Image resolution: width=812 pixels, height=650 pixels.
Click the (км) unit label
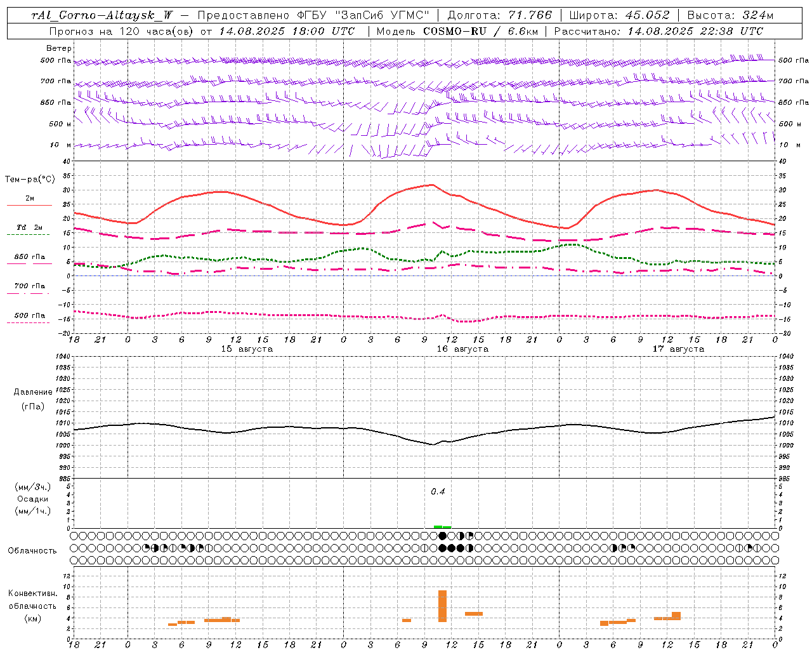[x=33, y=618]
